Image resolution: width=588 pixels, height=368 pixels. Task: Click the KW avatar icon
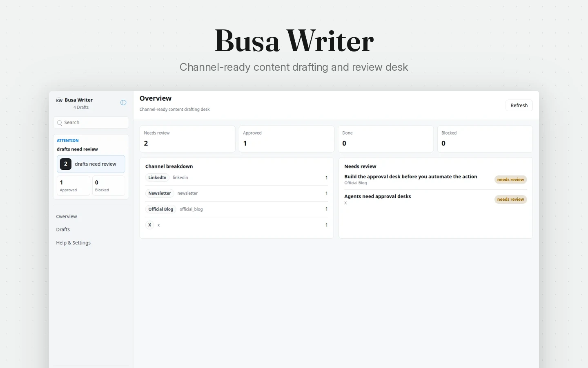59,100
